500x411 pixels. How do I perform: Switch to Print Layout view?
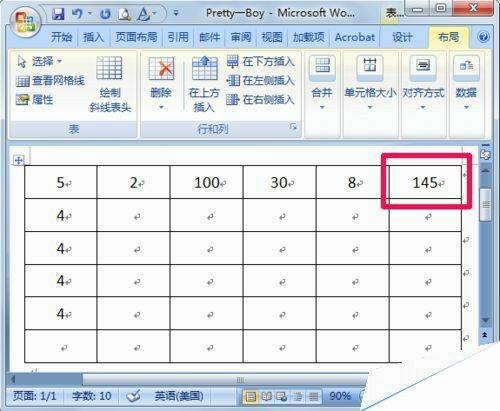(x=251, y=396)
